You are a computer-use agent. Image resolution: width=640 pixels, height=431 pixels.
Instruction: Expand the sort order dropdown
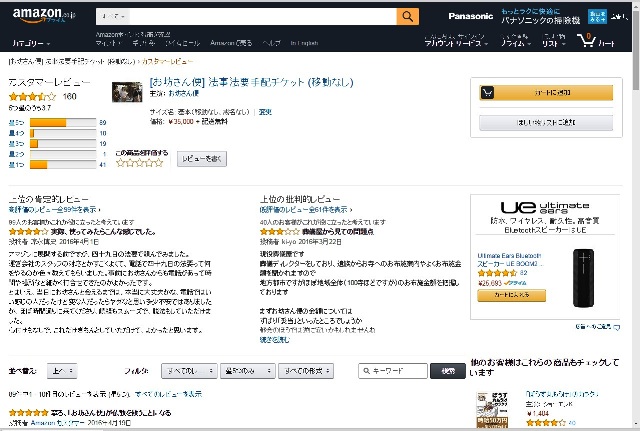(62, 371)
